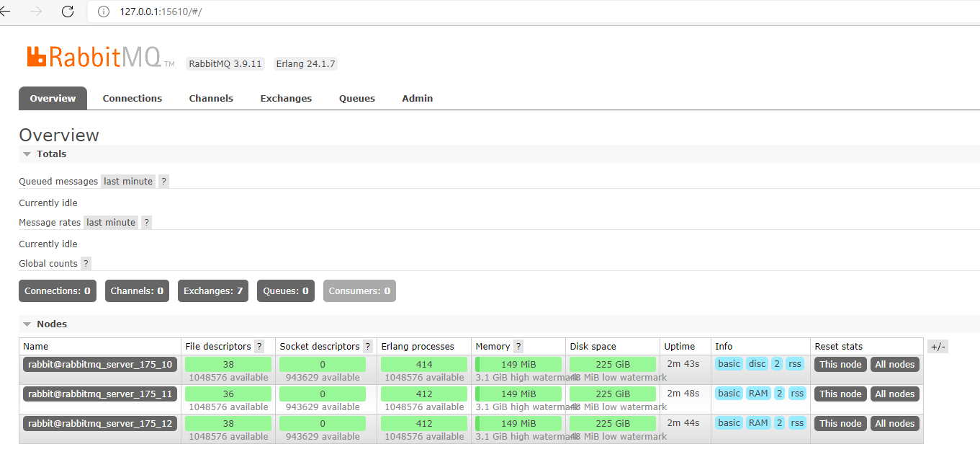Open the Queues tab
Viewport: 980px width, 457px height.
coord(357,99)
